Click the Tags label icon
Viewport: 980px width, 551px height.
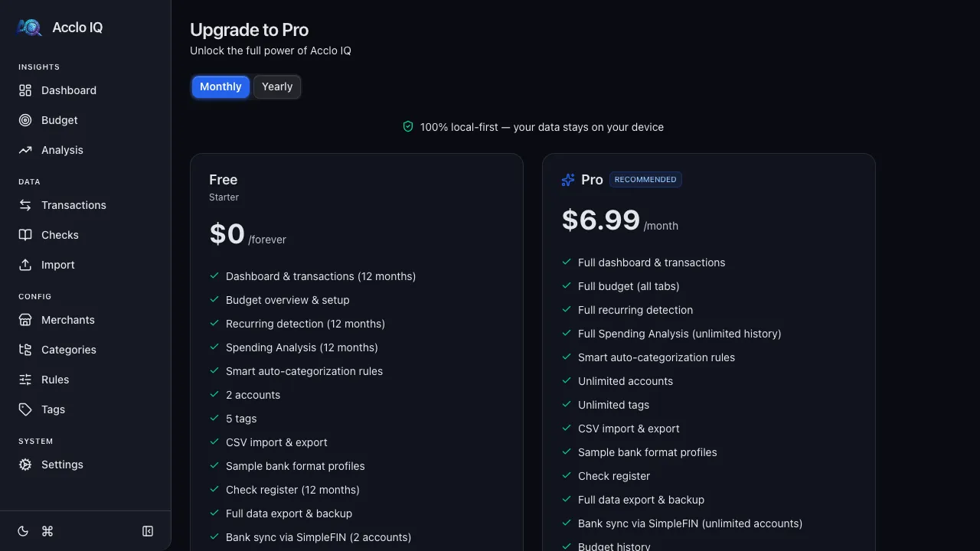point(25,409)
